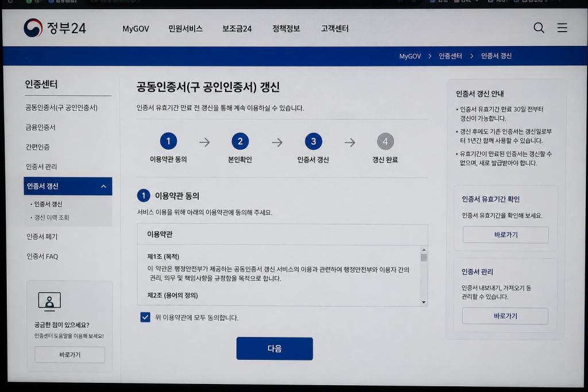Viewport: 588px width, 392px height.
Task: Click 바로가기 under 궁금한 점이 있으세요?
Action: (69, 355)
